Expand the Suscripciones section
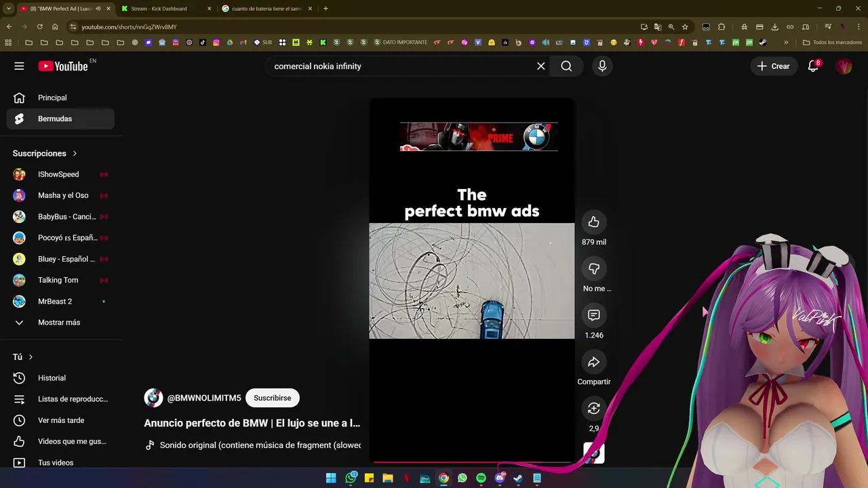The height and width of the screenshot is (488, 868). pos(45,153)
